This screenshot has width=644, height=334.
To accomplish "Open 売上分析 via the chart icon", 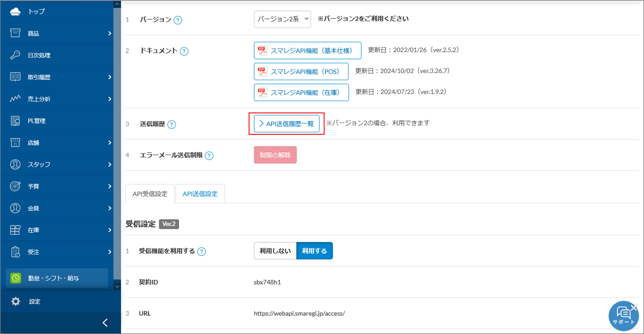I will 15,98.
